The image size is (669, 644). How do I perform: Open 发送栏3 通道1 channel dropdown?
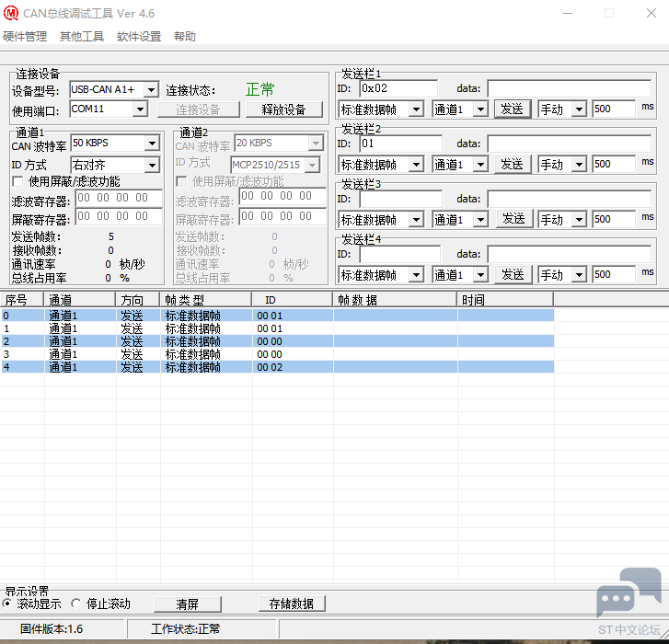(480, 220)
